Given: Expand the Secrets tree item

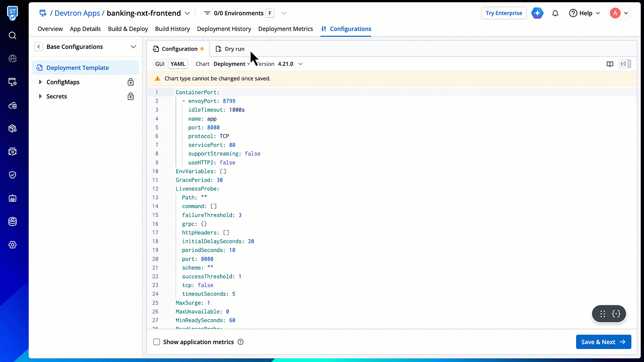Looking at the screenshot, I should tap(40, 96).
